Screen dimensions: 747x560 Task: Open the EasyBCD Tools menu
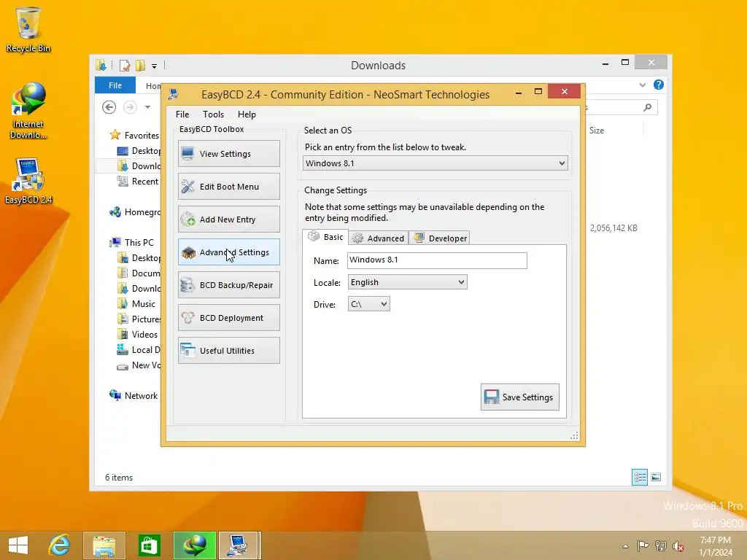pyautogui.click(x=213, y=114)
